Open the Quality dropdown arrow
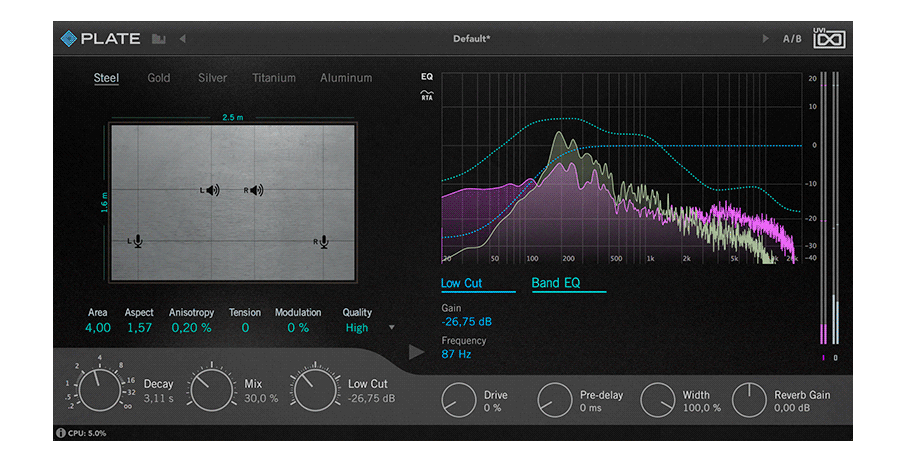This screenshot has width=900, height=463. pos(391,328)
